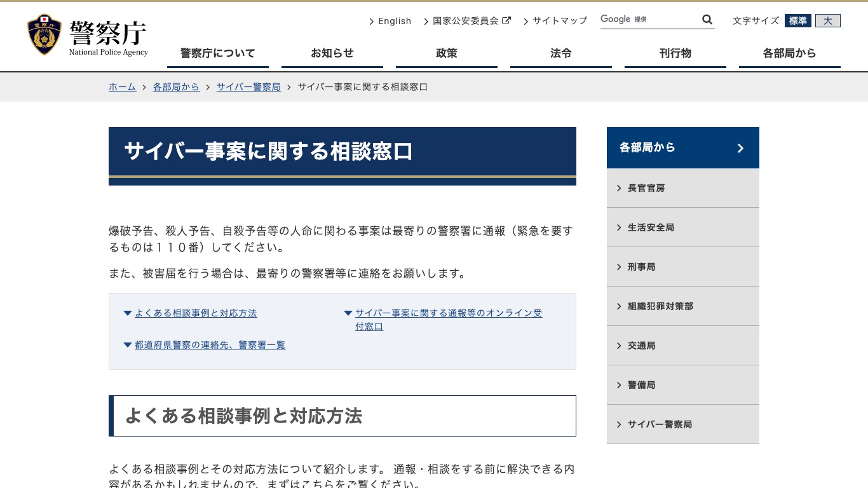868x488 pixels.
Task: Open 組織犯罪対策部 in the sidebar
Action: [683, 306]
